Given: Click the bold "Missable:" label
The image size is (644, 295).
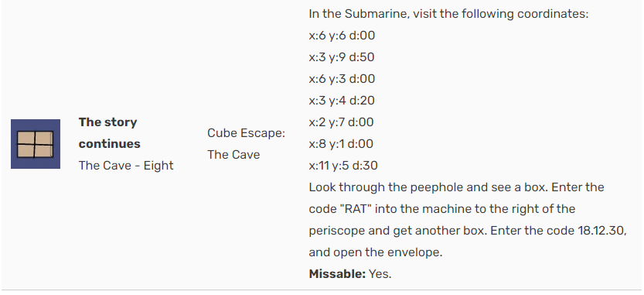Looking at the screenshot, I should point(337,273).
